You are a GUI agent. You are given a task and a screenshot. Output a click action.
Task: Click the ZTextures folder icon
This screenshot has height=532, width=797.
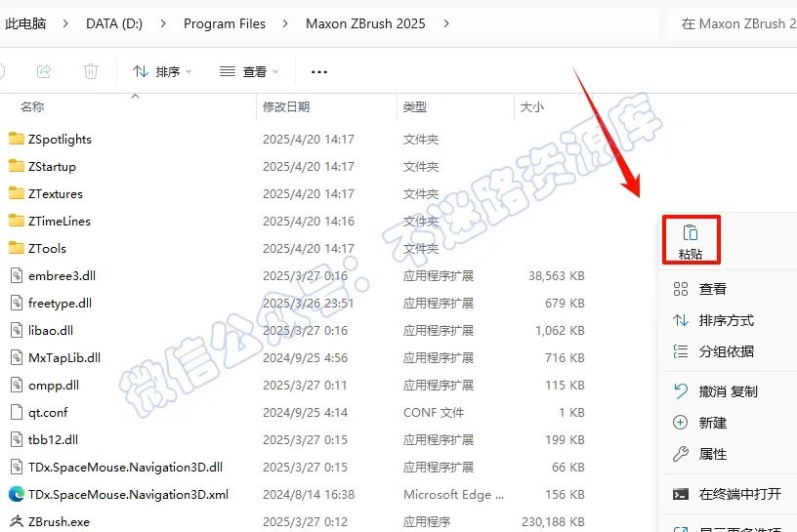click(x=17, y=193)
